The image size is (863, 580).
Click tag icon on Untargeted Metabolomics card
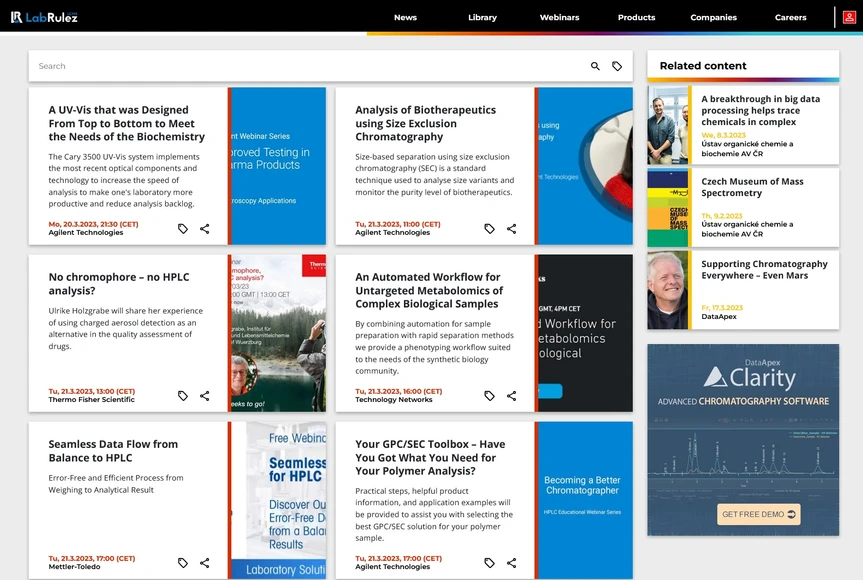click(489, 396)
